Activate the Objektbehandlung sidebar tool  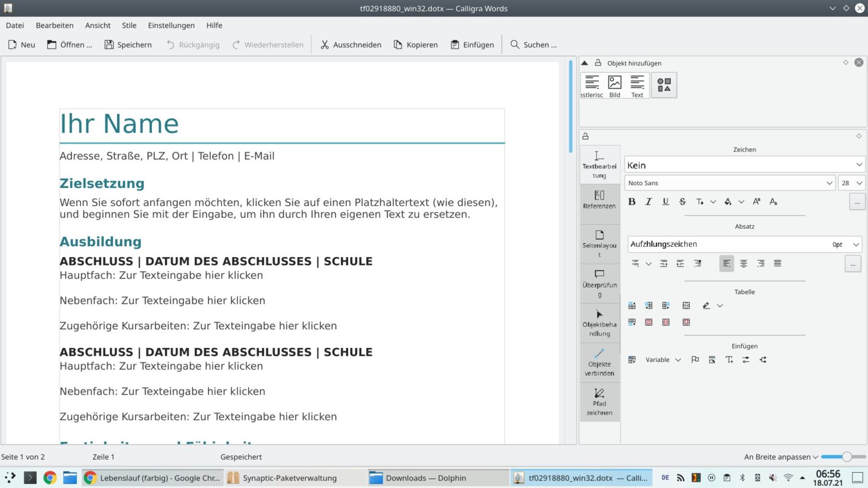(x=600, y=322)
